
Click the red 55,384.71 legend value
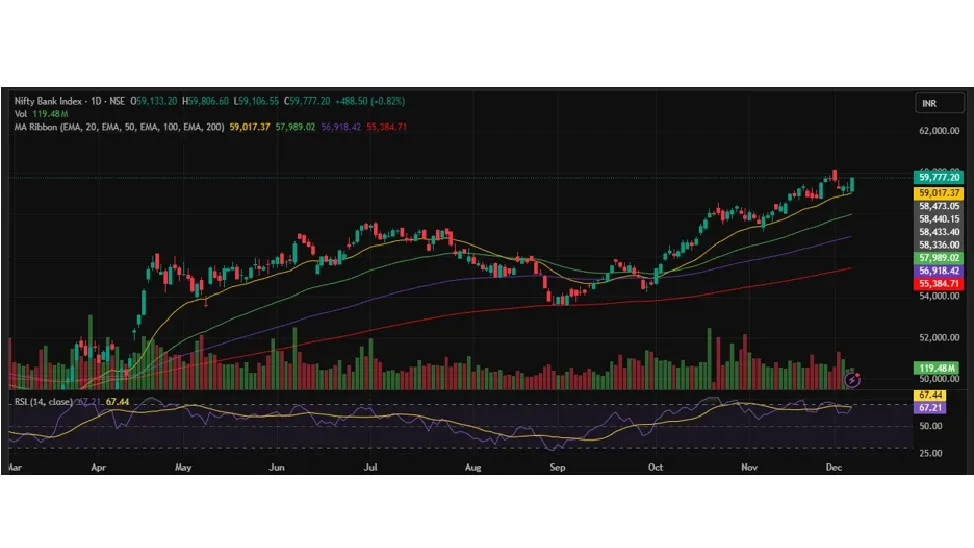pos(386,127)
